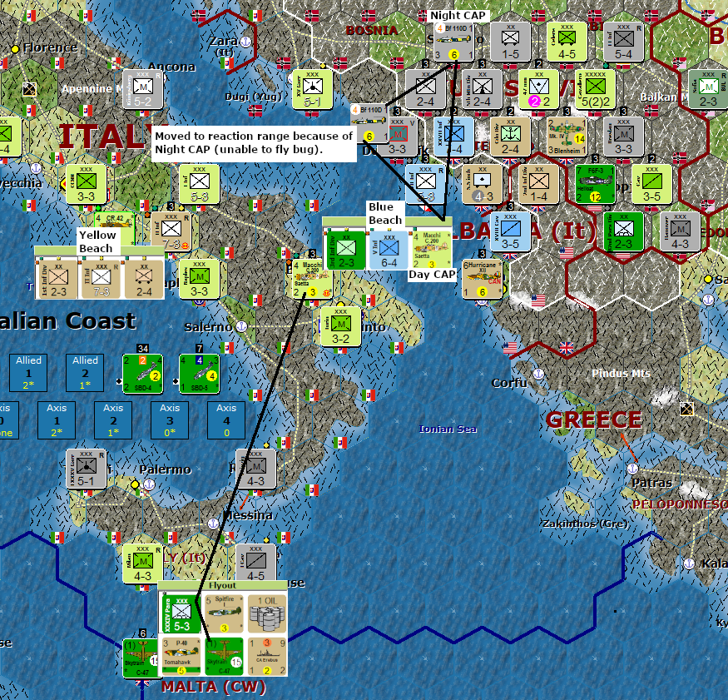Click the GREECE country label
The height and width of the screenshot is (700, 728).
(x=594, y=420)
